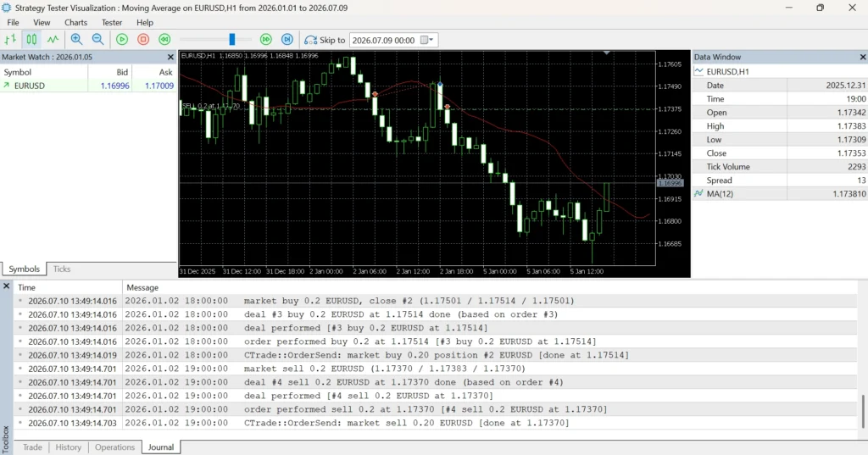This screenshot has height=455, width=868.
Task: Click the blue buy marker on chart
Action: pyautogui.click(x=440, y=84)
